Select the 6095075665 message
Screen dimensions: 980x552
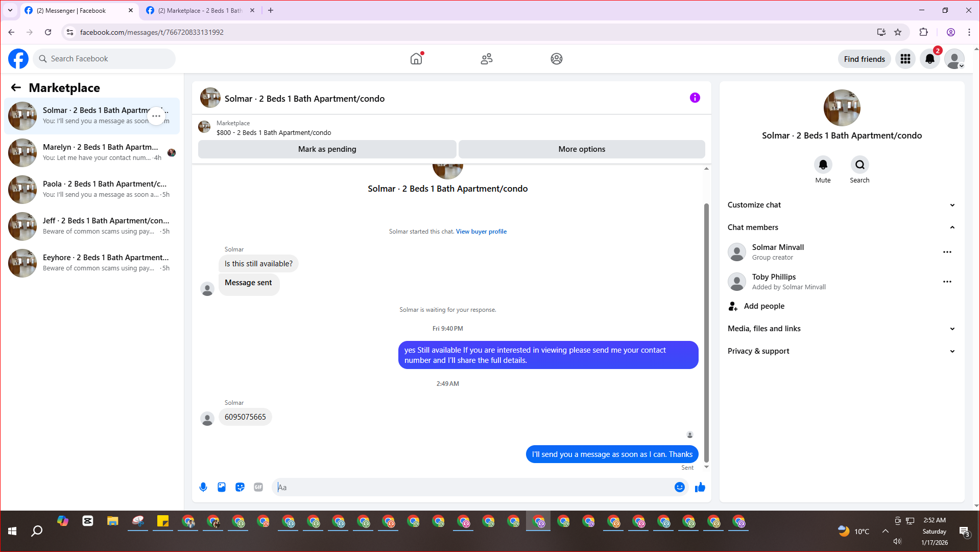tap(245, 417)
